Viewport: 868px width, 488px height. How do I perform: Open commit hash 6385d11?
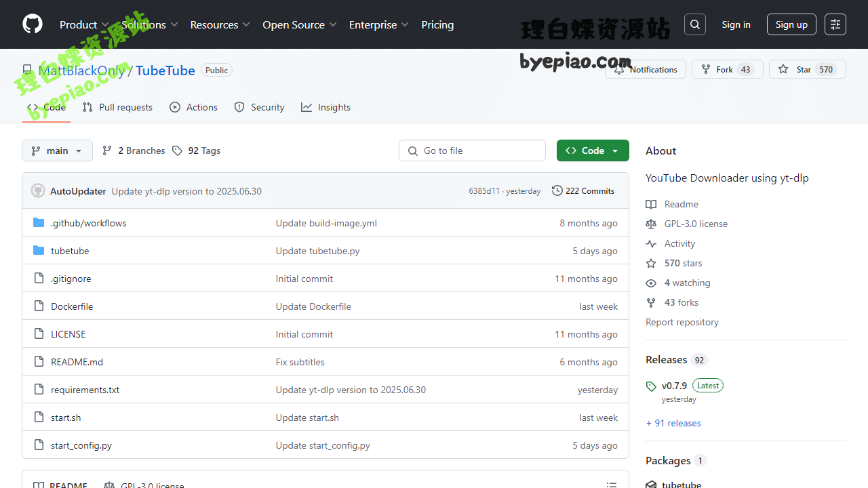tap(484, 191)
